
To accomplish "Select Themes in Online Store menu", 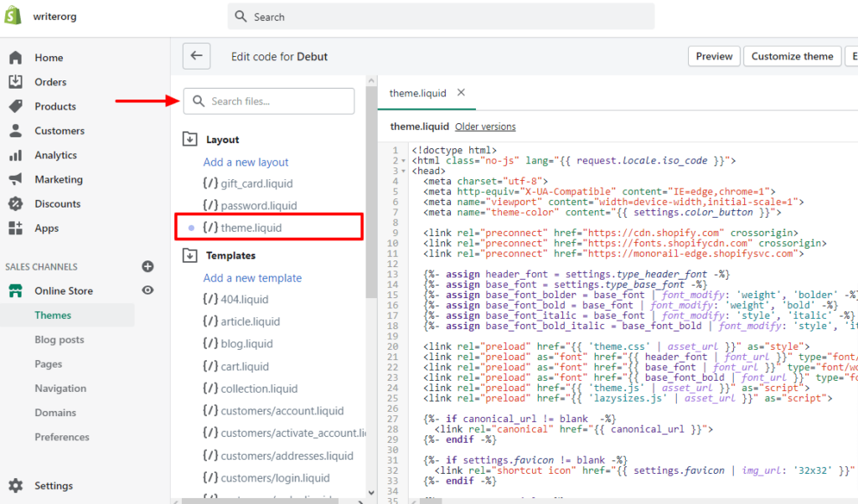I will click(x=53, y=315).
